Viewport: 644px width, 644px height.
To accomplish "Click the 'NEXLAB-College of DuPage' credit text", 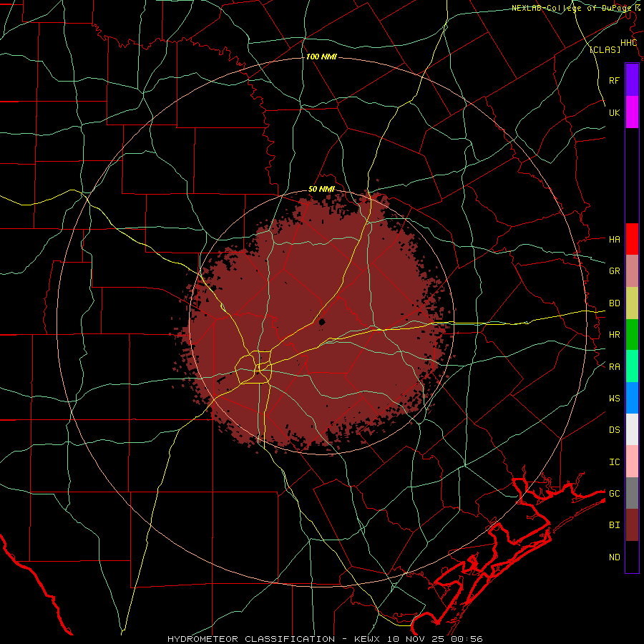I will pos(571,8).
